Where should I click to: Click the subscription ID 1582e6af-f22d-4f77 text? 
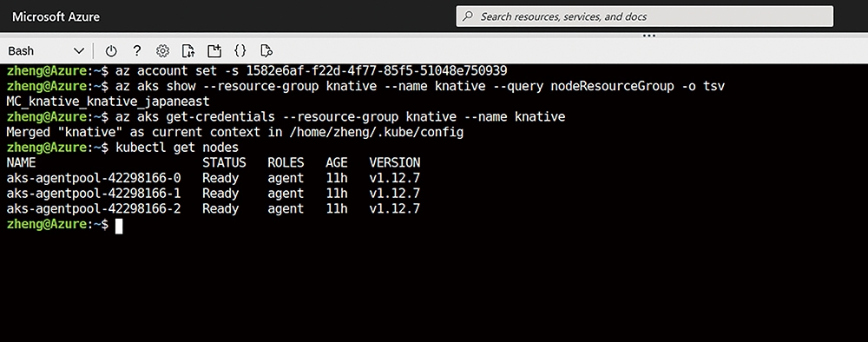pos(377,71)
